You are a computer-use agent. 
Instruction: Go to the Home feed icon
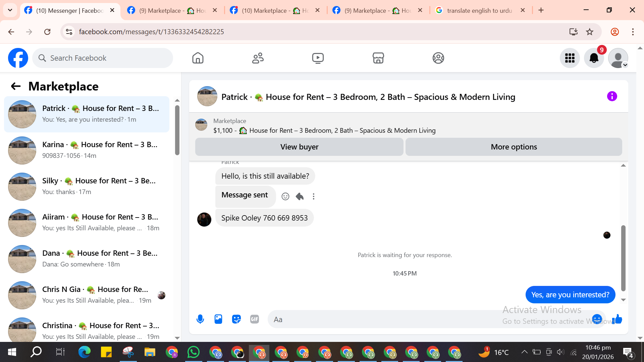pyautogui.click(x=198, y=58)
